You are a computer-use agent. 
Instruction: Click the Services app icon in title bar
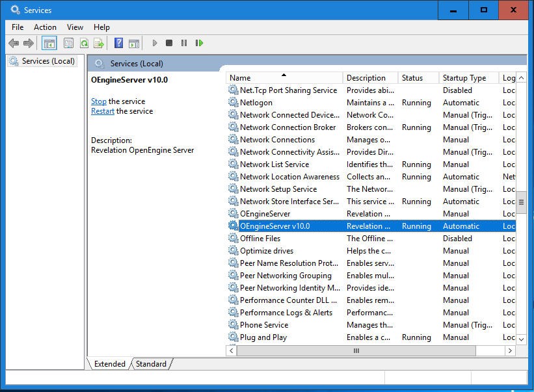(x=15, y=10)
